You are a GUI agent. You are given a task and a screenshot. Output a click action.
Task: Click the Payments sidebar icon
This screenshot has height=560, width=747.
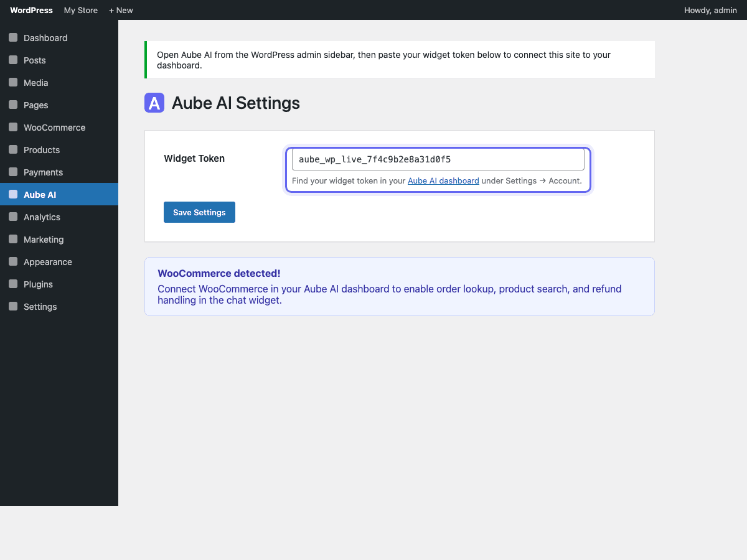point(13,172)
